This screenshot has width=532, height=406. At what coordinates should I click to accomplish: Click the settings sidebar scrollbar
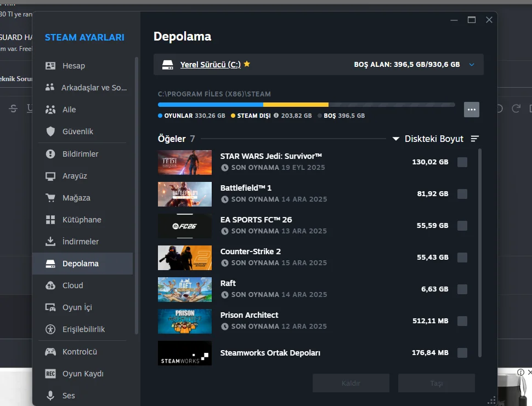click(x=137, y=196)
